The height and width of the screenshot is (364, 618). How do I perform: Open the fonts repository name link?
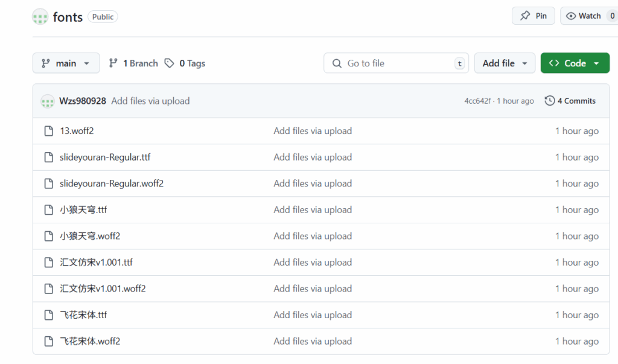(x=68, y=17)
